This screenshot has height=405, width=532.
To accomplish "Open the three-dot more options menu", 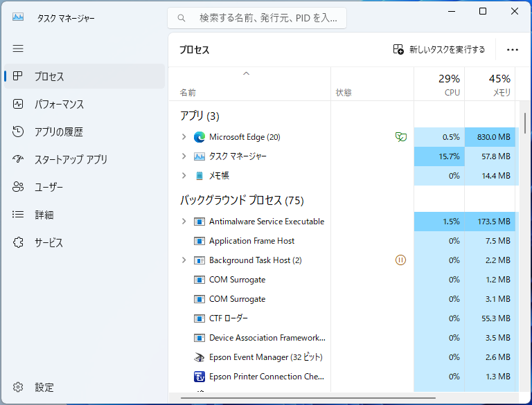I will coord(513,50).
